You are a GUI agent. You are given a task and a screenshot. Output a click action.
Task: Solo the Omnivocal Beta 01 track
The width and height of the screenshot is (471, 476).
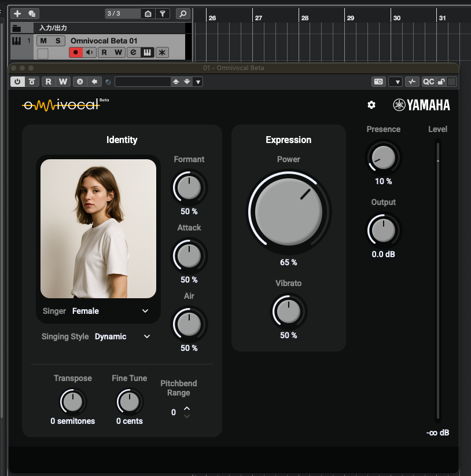coord(57,41)
